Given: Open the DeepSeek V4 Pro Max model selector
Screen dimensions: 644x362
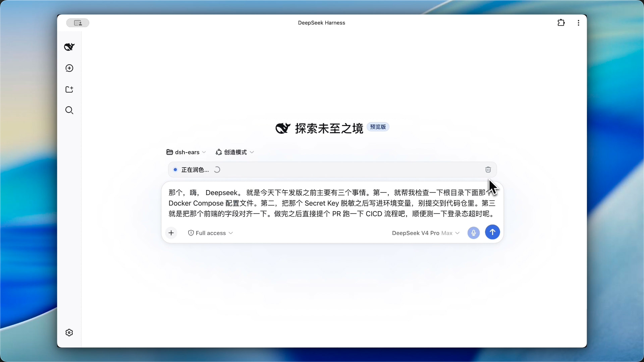Looking at the screenshot, I should 426,233.
